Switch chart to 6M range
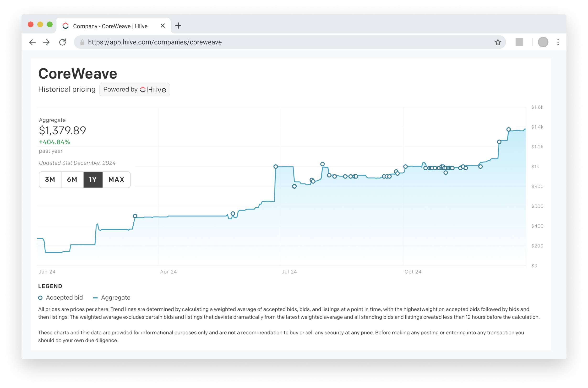This screenshot has height=388, width=588. point(72,180)
